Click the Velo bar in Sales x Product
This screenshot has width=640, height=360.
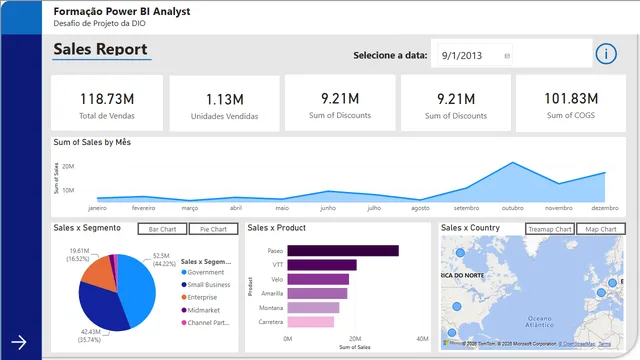pos(318,279)
